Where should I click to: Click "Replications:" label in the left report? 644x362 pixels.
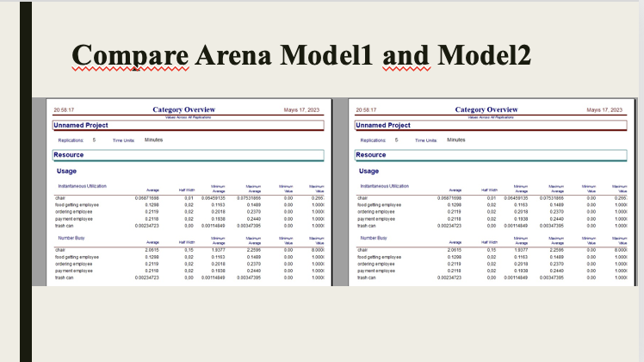click(71, 140)
